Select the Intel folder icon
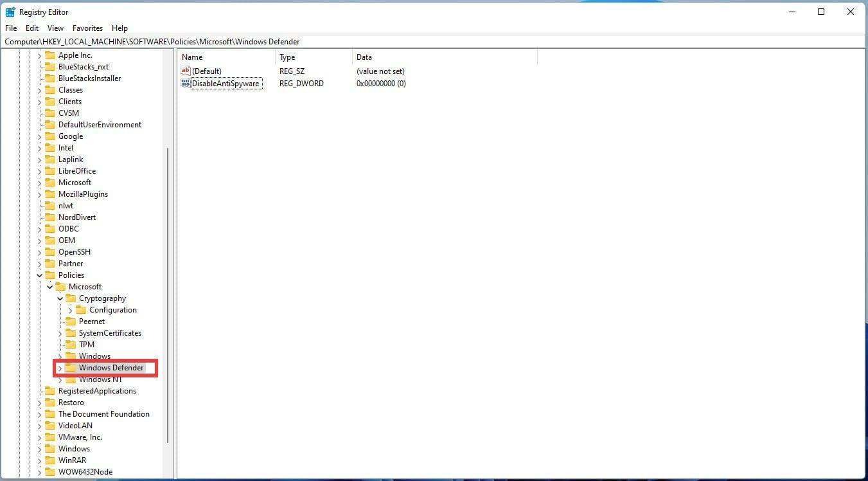The height and width of the screenshot is (481, 868). 49,148
